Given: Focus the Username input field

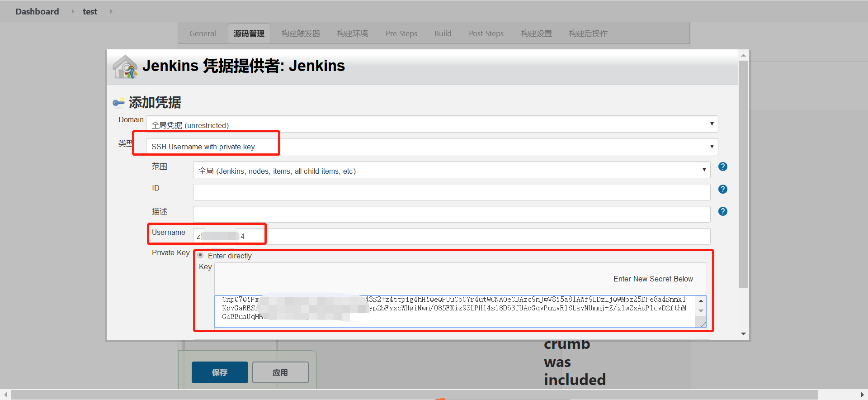Looking at the screenshot, I should pyautogui.click(x=452, y=236).
